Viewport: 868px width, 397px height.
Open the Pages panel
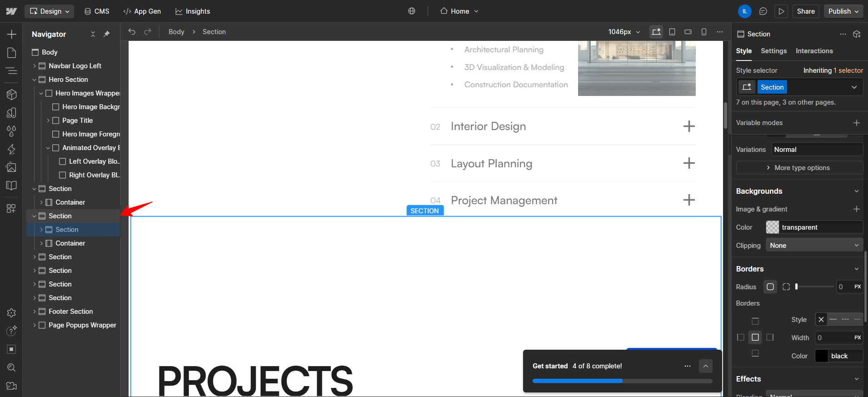[11, 53]
